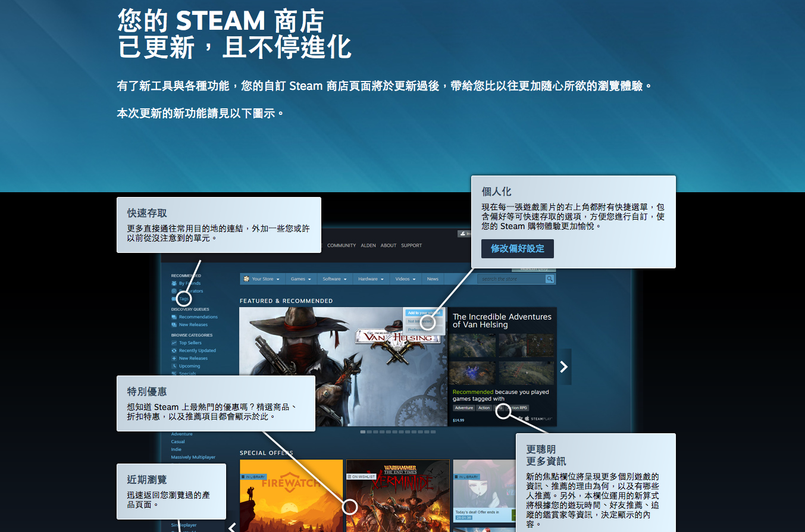Focus the 'search the store' field
Screen dimensions: 805x532
512,279
